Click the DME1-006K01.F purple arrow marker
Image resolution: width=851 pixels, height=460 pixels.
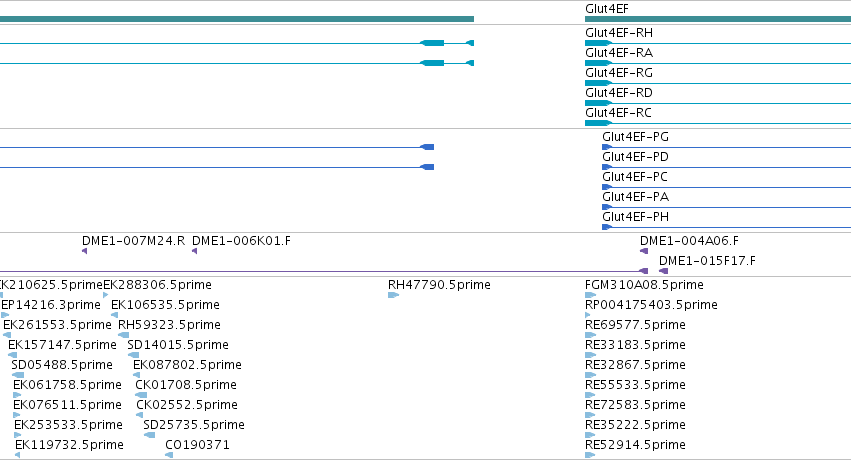click(x=194, y=251)
